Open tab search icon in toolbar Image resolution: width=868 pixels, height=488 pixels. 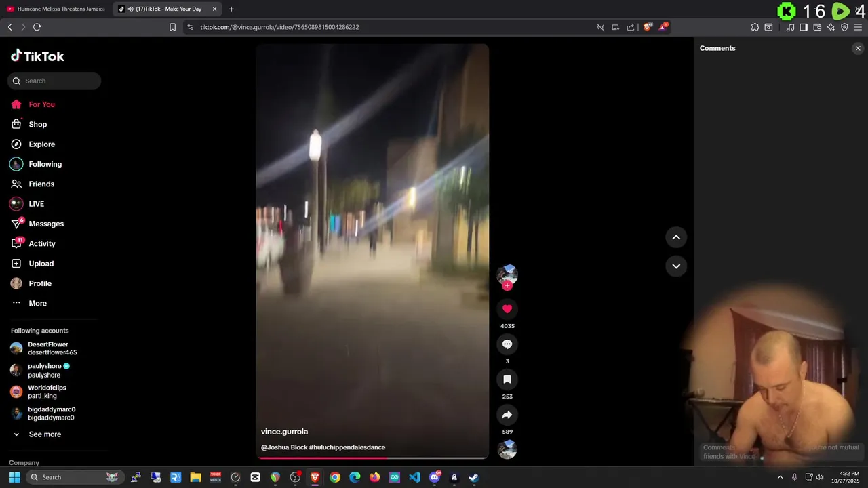tap(768, 27)
